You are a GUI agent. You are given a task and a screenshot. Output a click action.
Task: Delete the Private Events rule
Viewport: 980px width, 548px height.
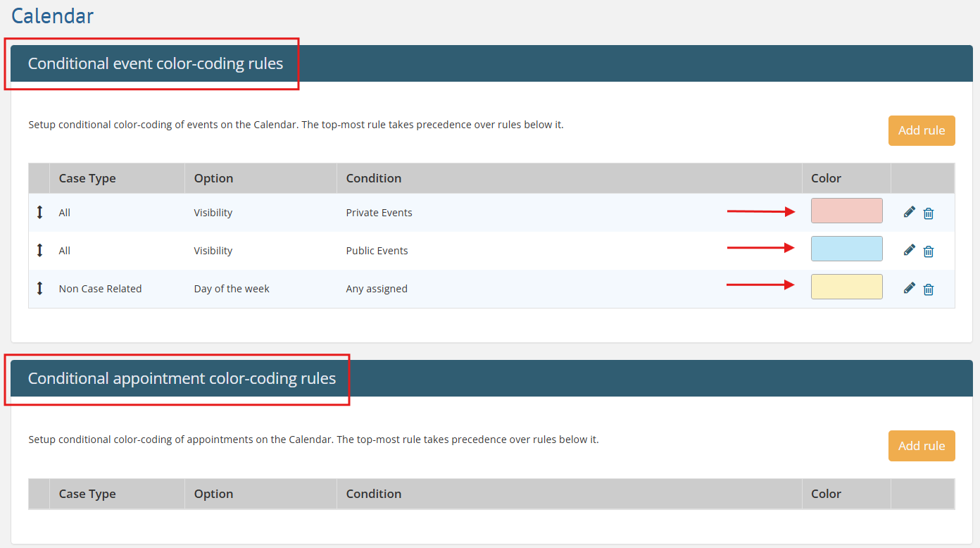929,213
